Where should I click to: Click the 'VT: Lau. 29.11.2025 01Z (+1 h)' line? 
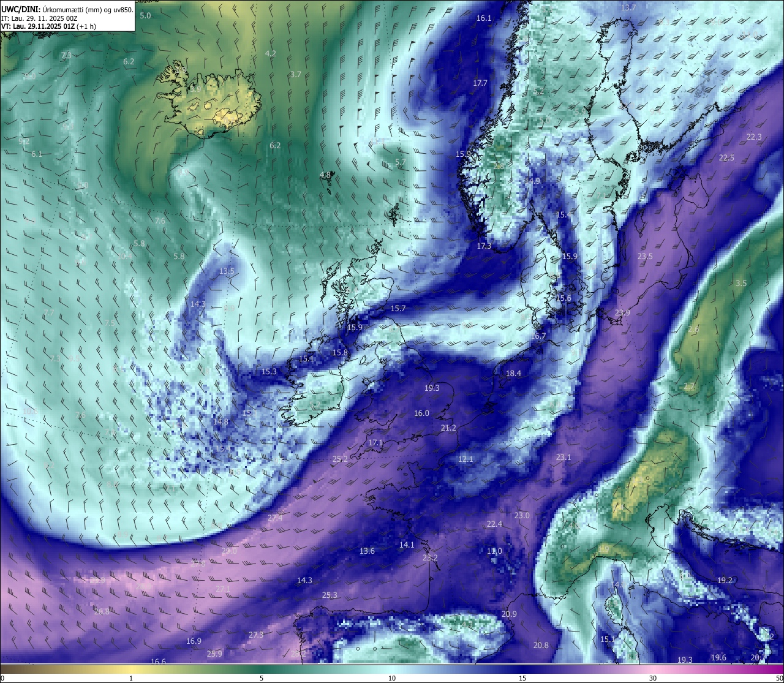click(48, 26)
